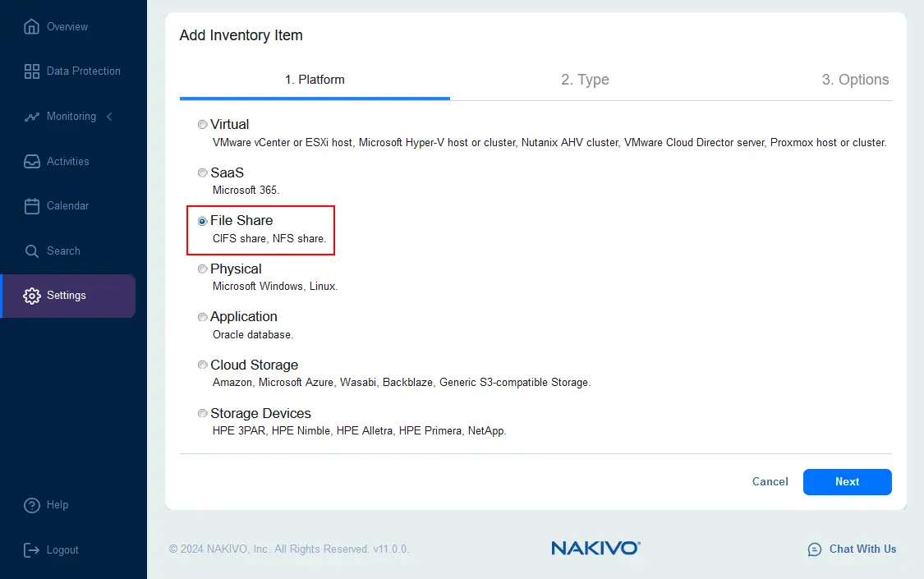This screenshot has height=579, width=924.
Task: Select the Cloud Storage radio button
Action: point(203,365)
